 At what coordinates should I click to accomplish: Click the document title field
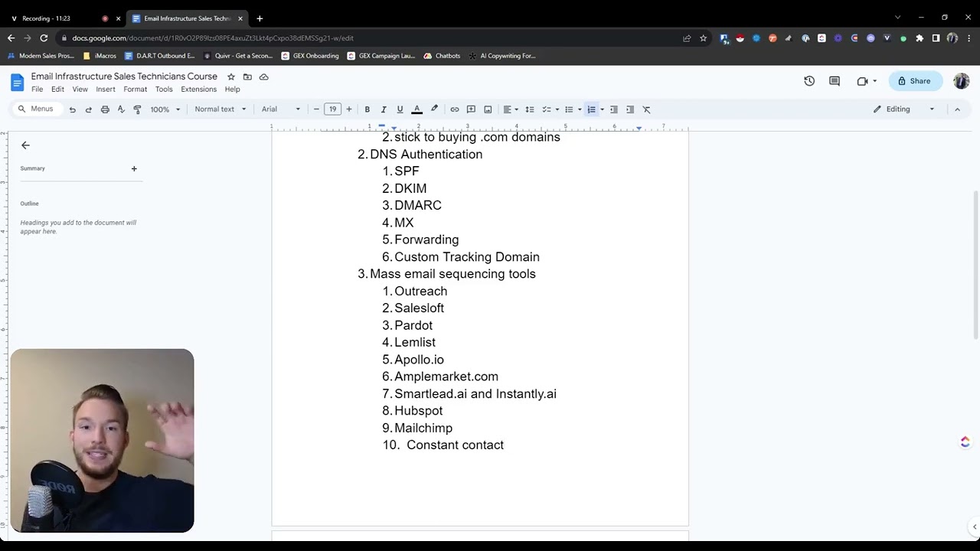click(124, 77)
